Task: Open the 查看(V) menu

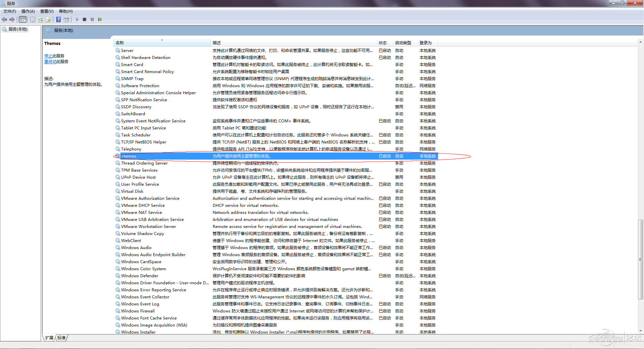Action: pyautogui.click(x=47, y=11)
